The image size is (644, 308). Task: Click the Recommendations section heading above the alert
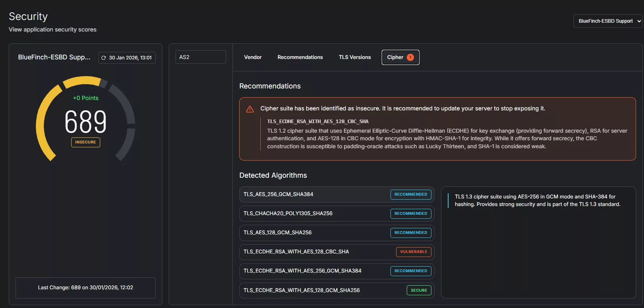click(x=270, y=86)
